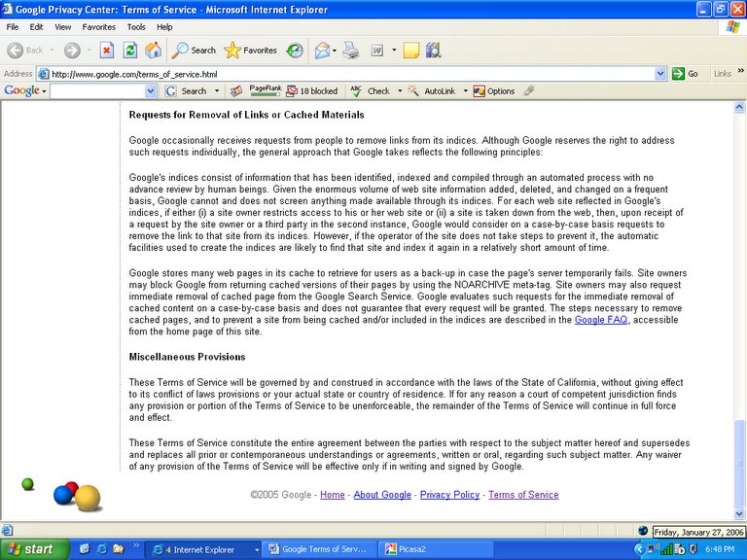
Task: Expand the Links toolbar chevron
Action: point(740,71)
